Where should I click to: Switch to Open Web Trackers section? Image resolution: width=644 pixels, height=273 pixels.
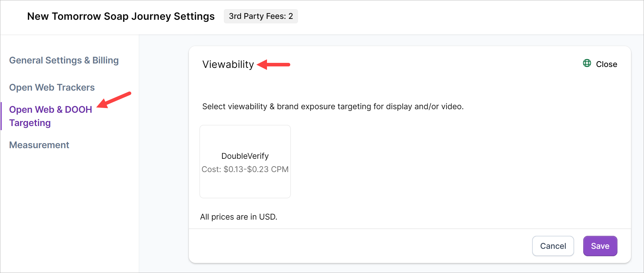[52, 87]
